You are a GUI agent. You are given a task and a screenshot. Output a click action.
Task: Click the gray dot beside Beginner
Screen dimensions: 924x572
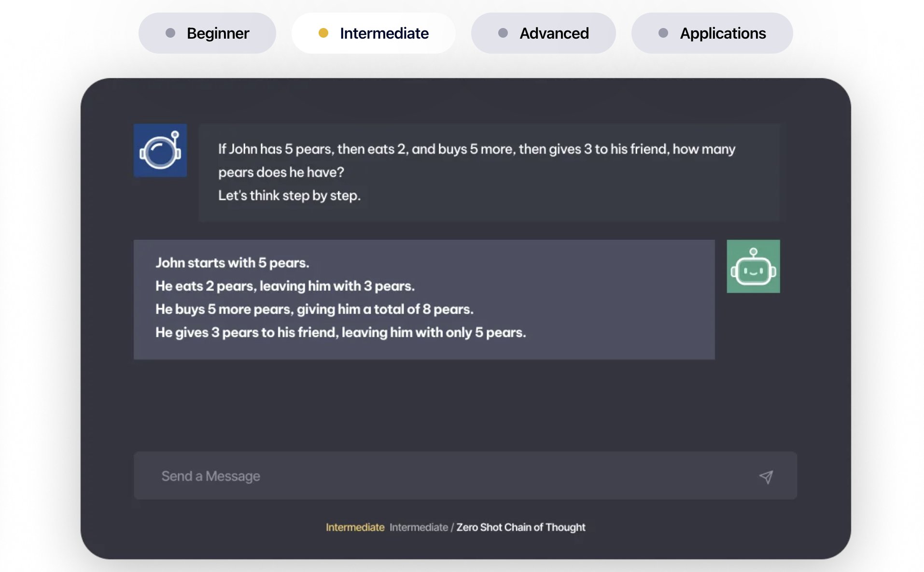(x=170, y=33)
